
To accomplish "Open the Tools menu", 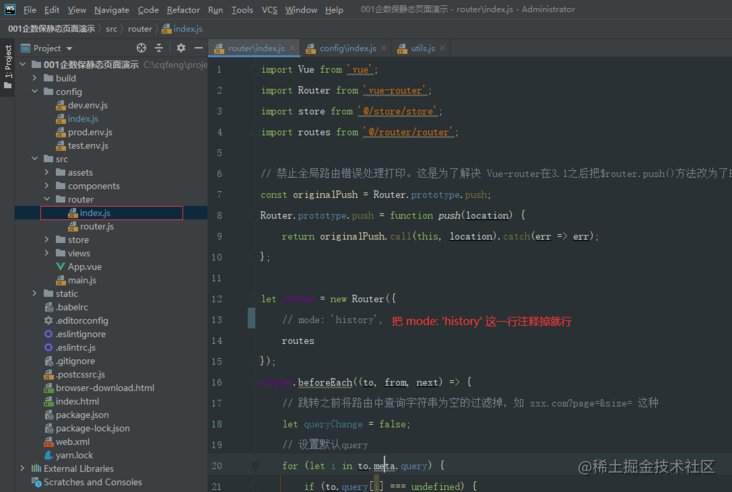I will coord(242,10).
